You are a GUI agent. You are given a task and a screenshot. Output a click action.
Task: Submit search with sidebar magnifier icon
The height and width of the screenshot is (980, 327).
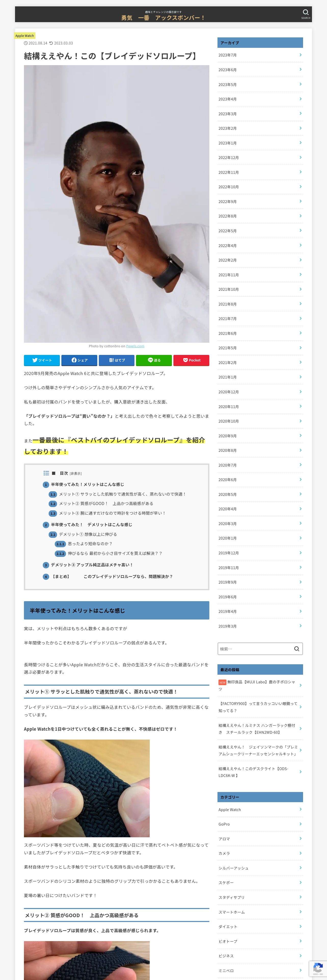[x=296, y=649]
